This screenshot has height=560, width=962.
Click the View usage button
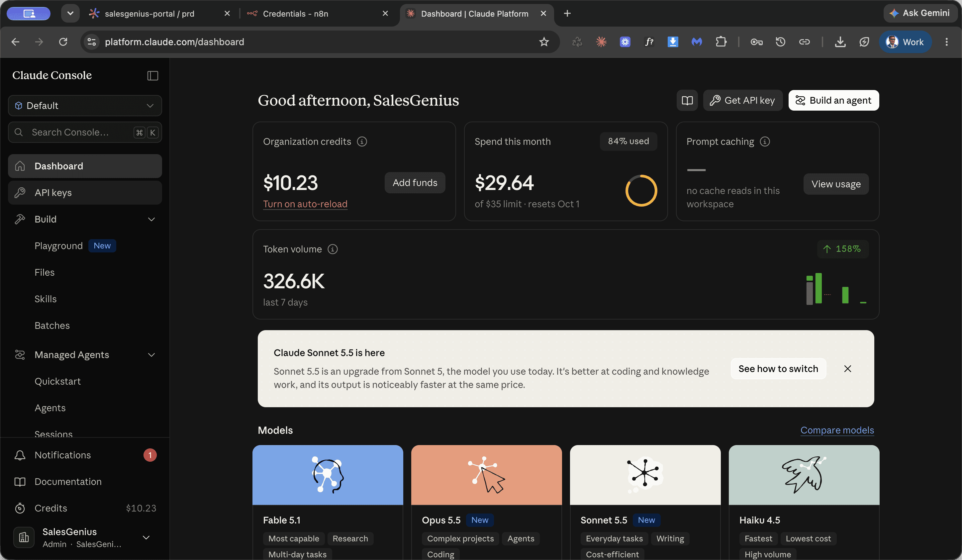(x=836, y=184)
